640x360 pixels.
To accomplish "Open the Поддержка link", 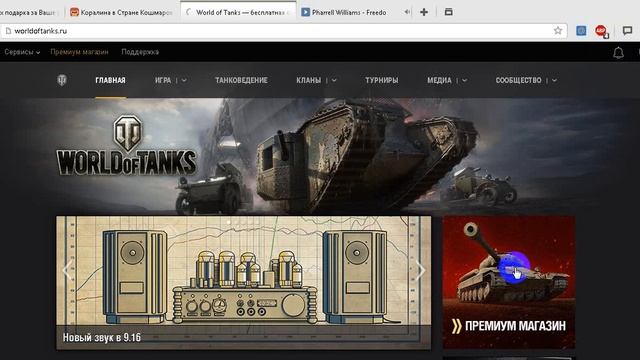I will click(140, 52).
